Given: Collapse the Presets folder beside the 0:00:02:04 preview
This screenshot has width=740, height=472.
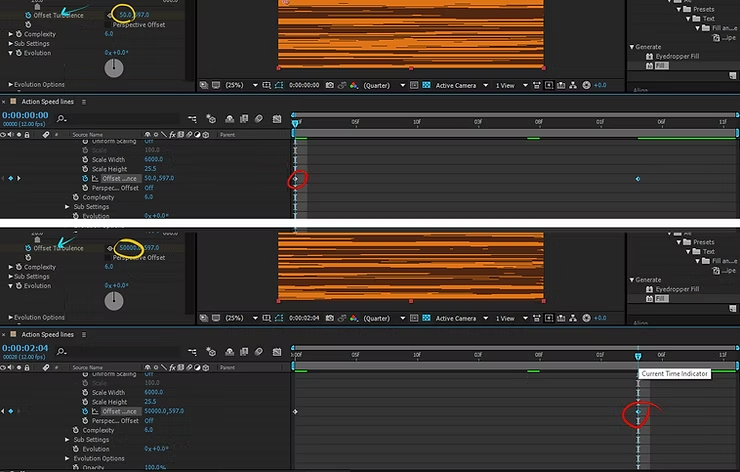Looking at the screenshot, I should click(679, 242).
